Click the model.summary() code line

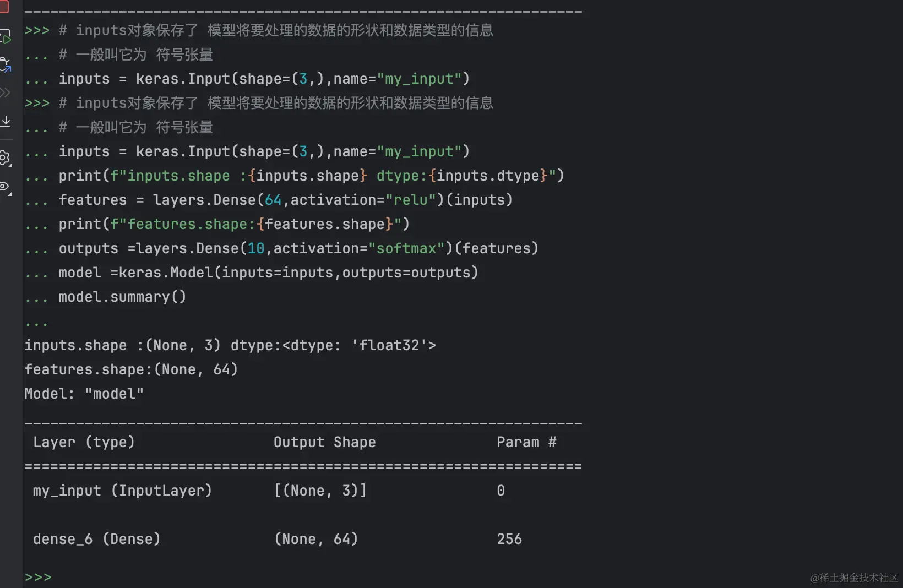122,297
